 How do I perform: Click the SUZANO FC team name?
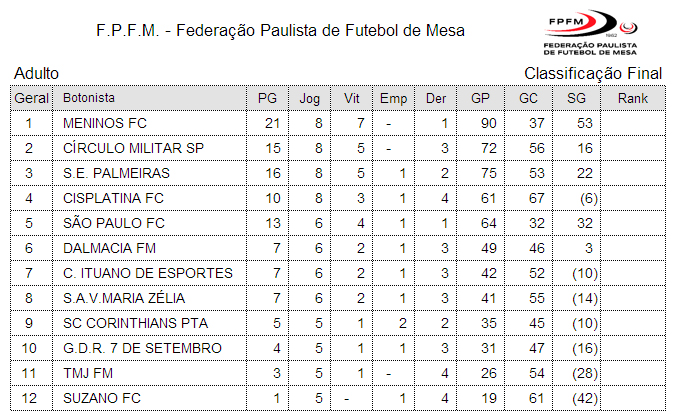[100, 398]
